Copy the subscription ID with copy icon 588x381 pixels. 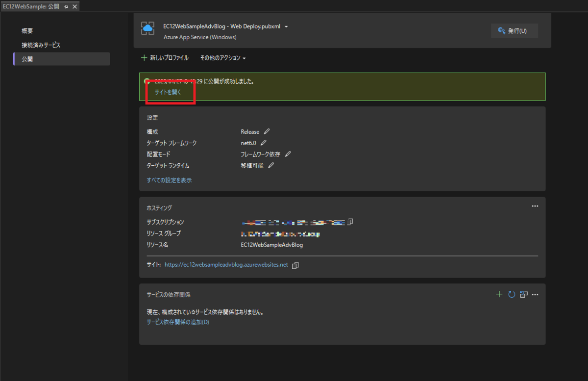350,222
